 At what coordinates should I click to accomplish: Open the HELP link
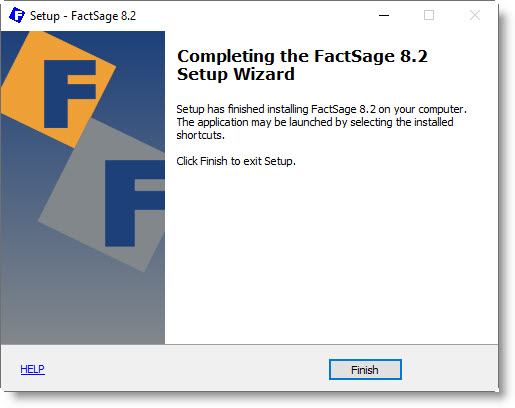point(32,369)
